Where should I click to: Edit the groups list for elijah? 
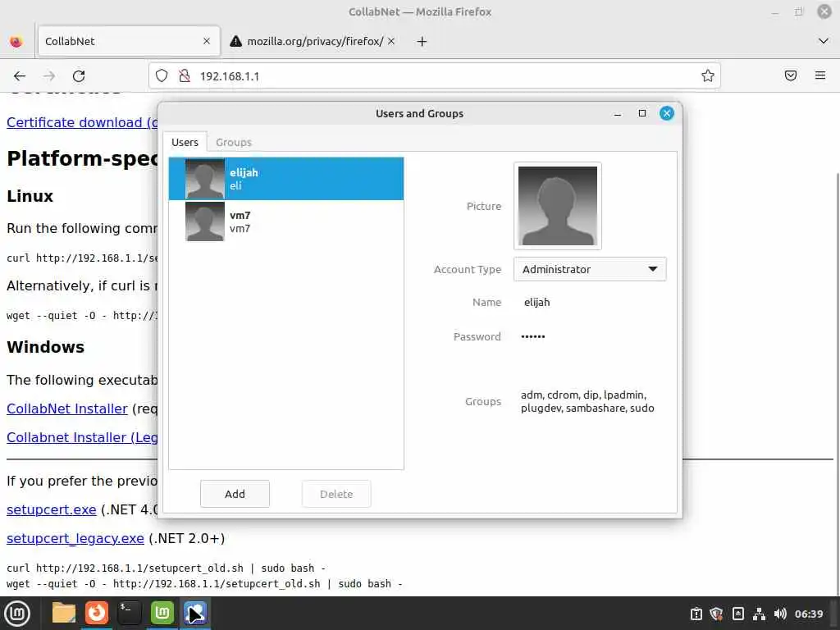pyautogui.click(x=587, y=401)
